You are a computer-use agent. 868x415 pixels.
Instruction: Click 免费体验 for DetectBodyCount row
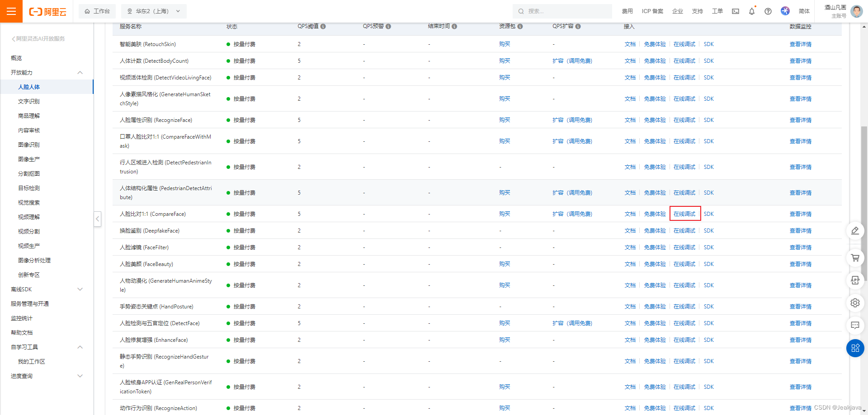[655, 61]
